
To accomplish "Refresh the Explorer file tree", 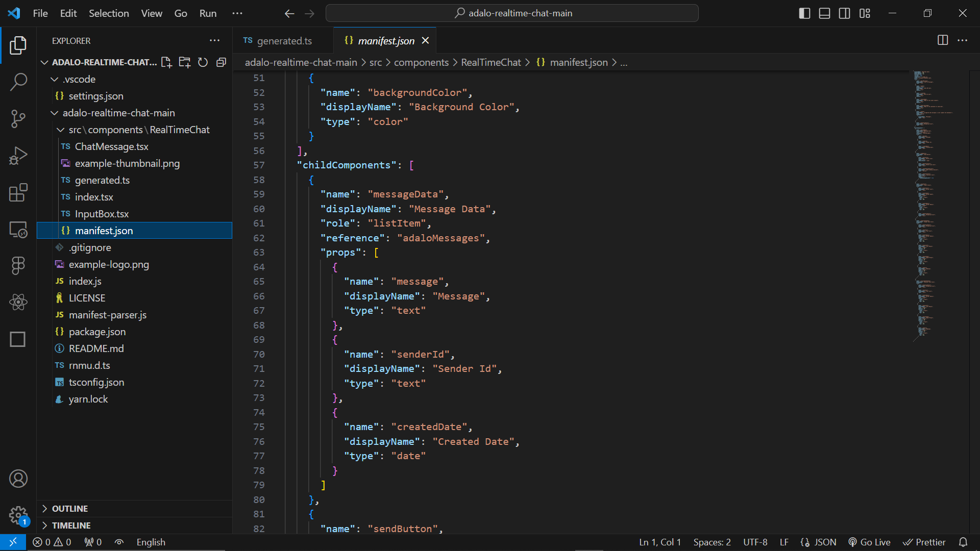I will coord(203,62).
